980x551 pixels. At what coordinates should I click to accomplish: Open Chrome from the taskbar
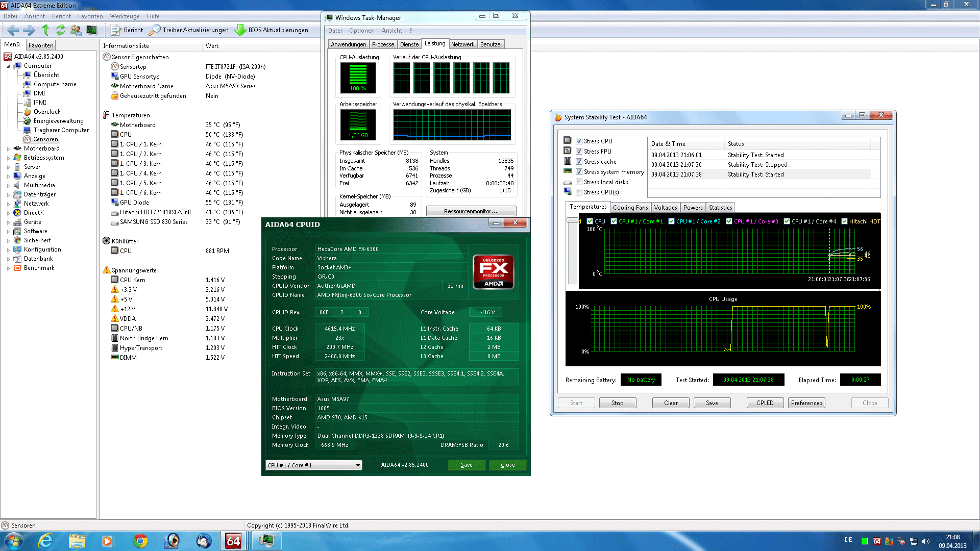[140, 541]
